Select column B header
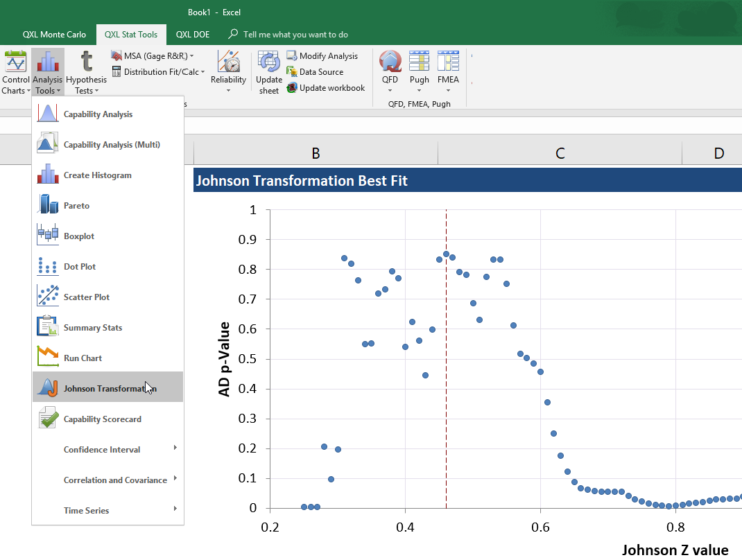Viewport: 742px width, 560px height. pyautogui.click(x=316, y=153)
